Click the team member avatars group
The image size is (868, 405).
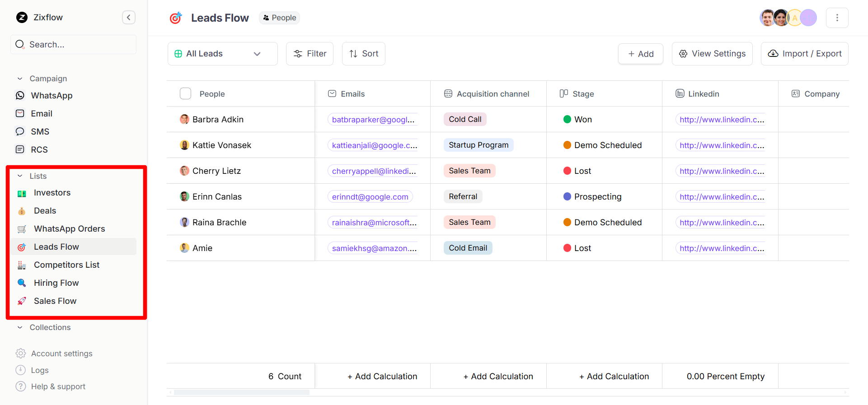[788, 18]
